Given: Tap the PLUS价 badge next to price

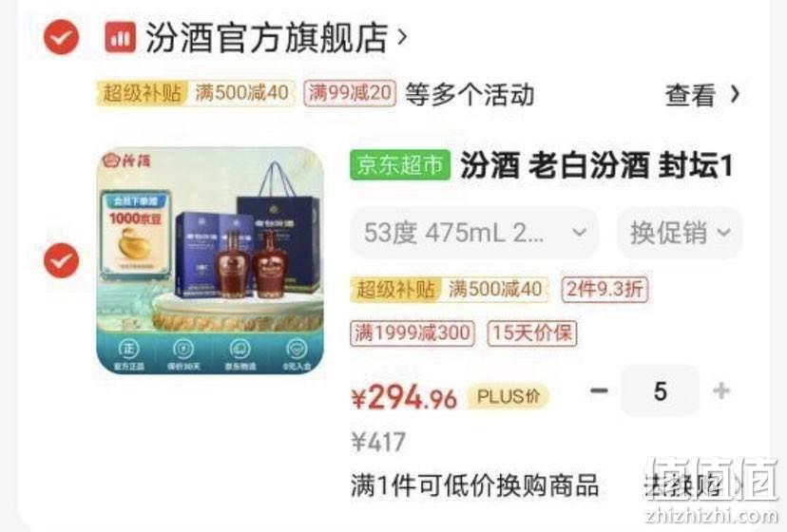Looking at the screenshot, I should point(509,396).
